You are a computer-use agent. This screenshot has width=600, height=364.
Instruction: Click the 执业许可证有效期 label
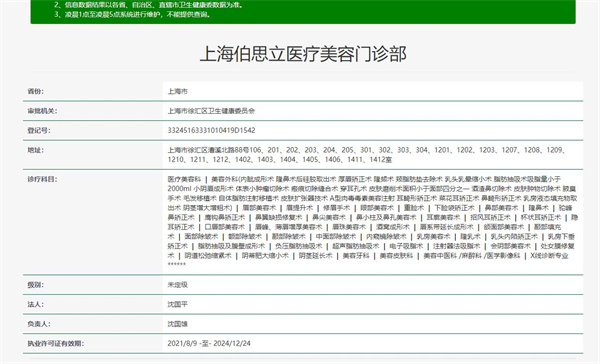pyautogui.click(x=55, y=343)
